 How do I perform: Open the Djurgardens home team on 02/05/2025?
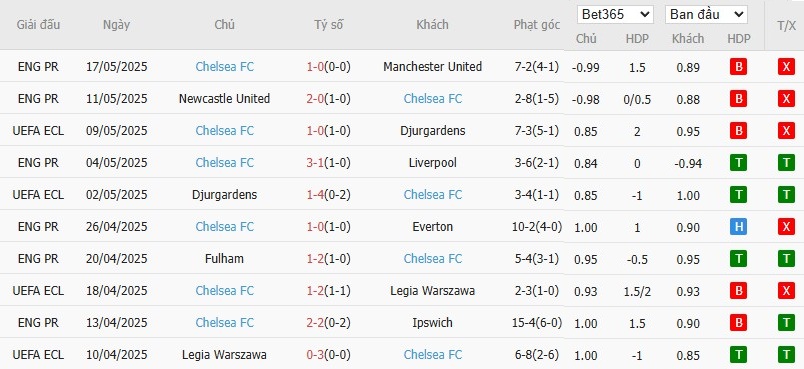(x=225, y=195)
